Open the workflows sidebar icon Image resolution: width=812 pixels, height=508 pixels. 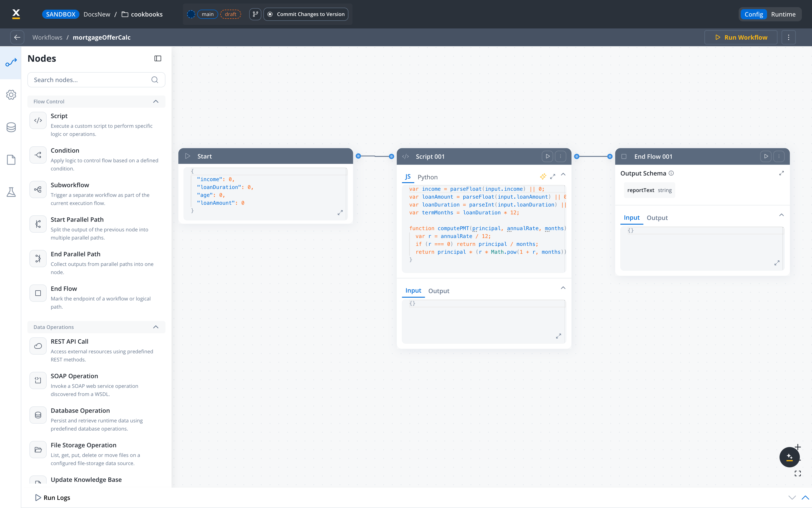click(11, 62)
